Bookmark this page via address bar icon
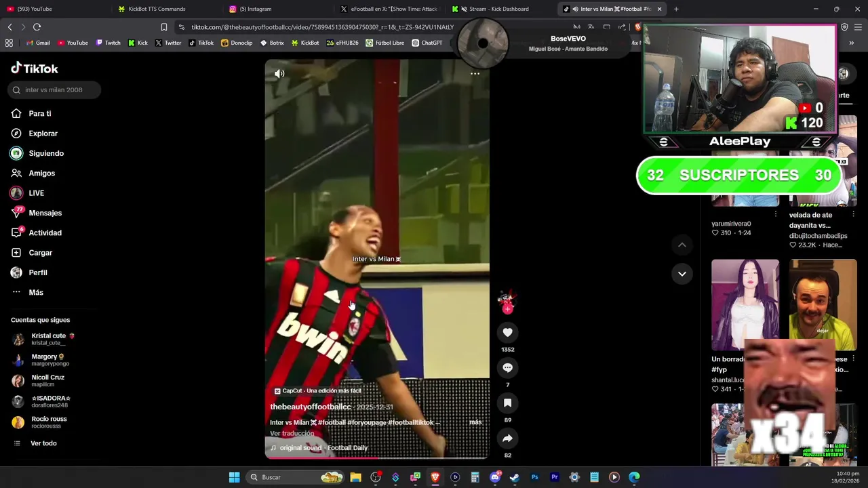 click(x=164, y=27)
